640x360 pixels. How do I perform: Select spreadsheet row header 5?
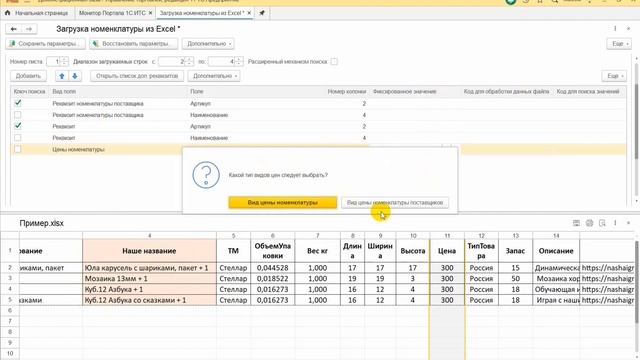(10, 300)
